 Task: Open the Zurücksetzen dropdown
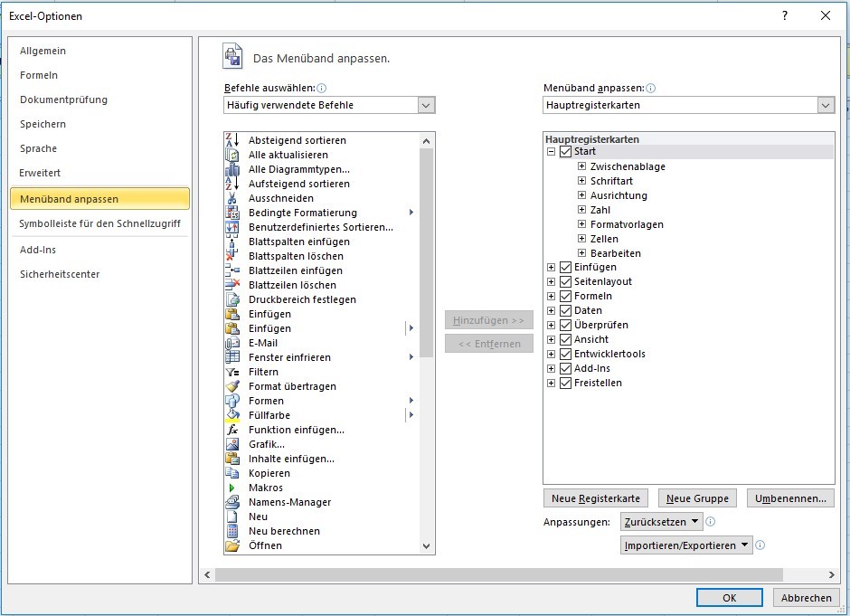point(661,522)
